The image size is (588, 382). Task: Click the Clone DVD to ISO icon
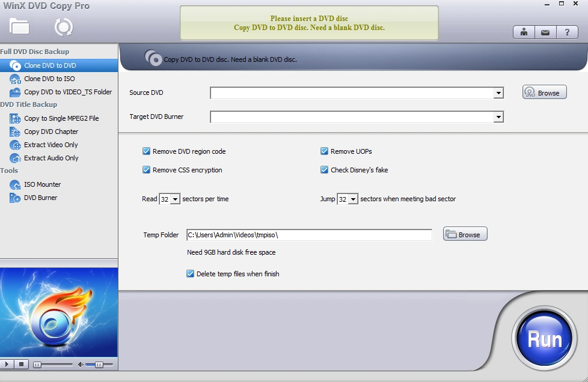pos(15,79)
